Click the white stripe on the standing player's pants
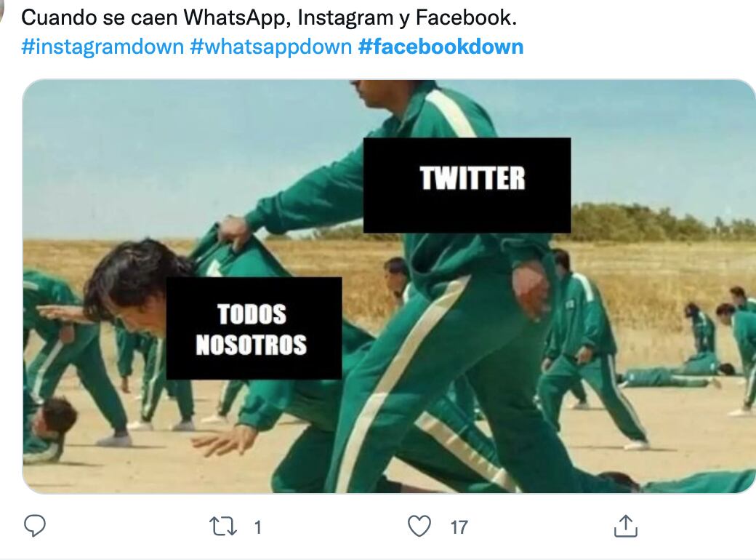The height and width of the screenshot is (560, 756). pos(401,381)
